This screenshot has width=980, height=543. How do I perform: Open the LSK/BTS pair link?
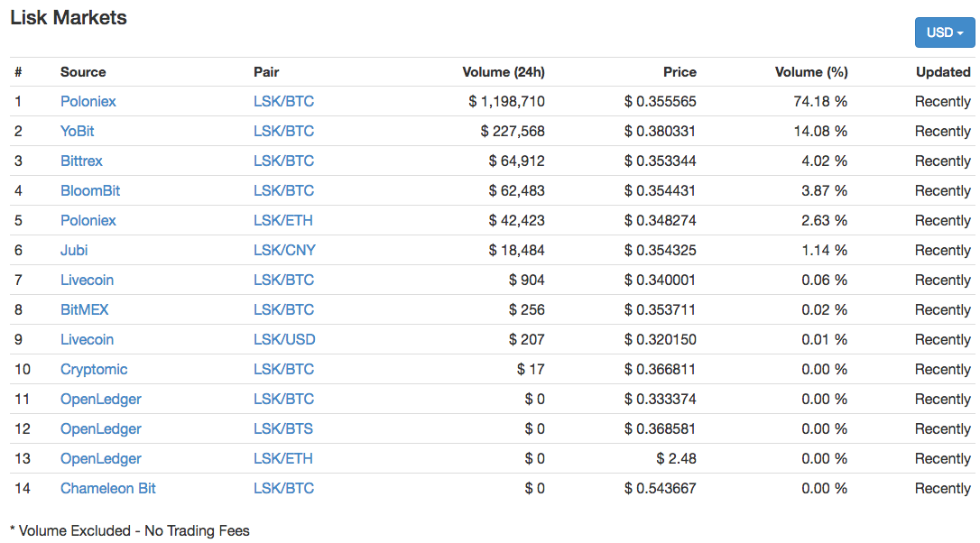tap(283, 429)
